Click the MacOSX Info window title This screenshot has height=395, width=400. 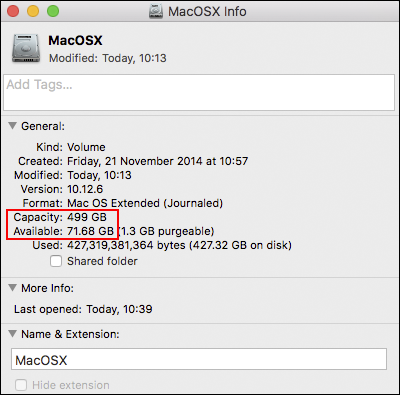(x=207, y=12)
